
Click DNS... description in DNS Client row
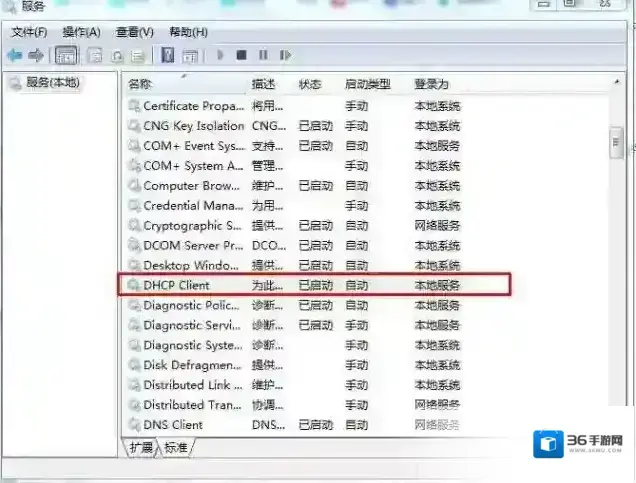tap(269, 425)
